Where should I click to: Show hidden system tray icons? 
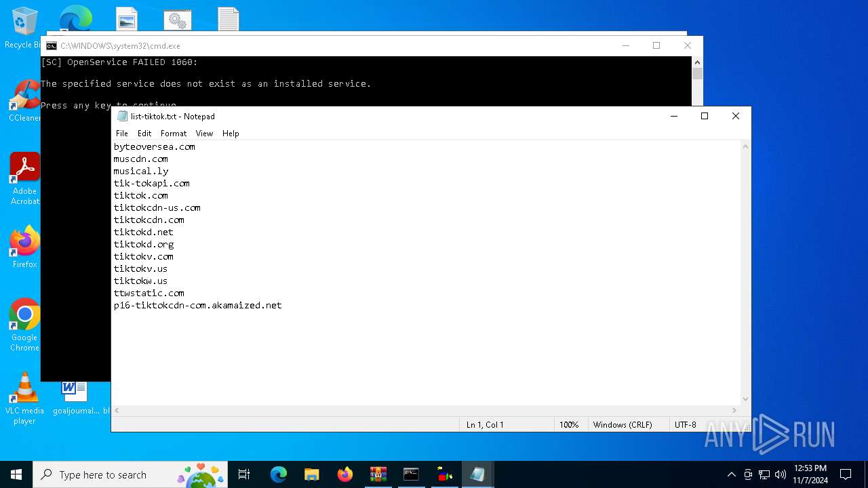coord(731,474)
